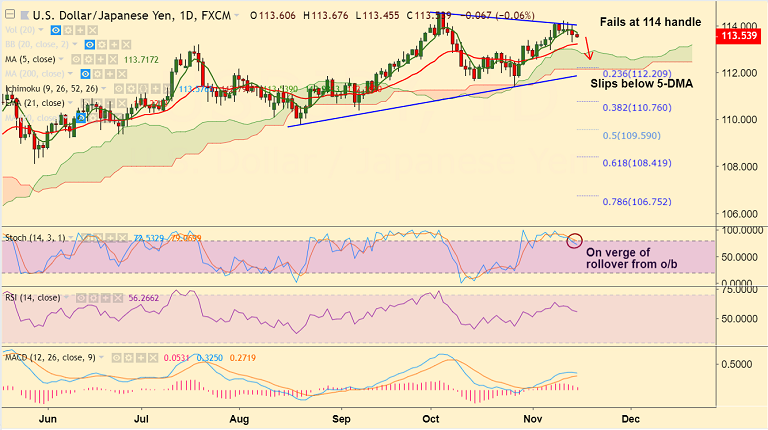Image resolution: width=768 pixels, height=430 pixels.
Task: Select the 0.382(110.760) Fibonacci level label
Action: [x=637, y=108]
